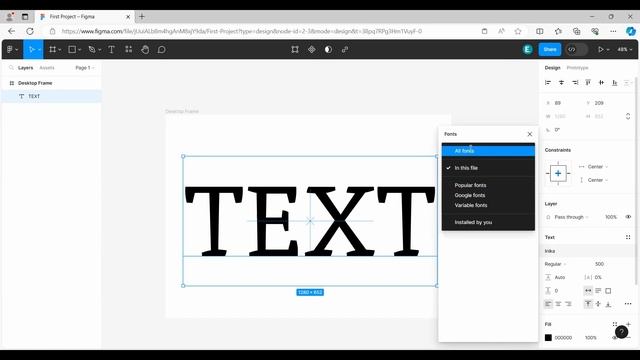
Task: Click the Align left icon
Action: click(548, 82)
